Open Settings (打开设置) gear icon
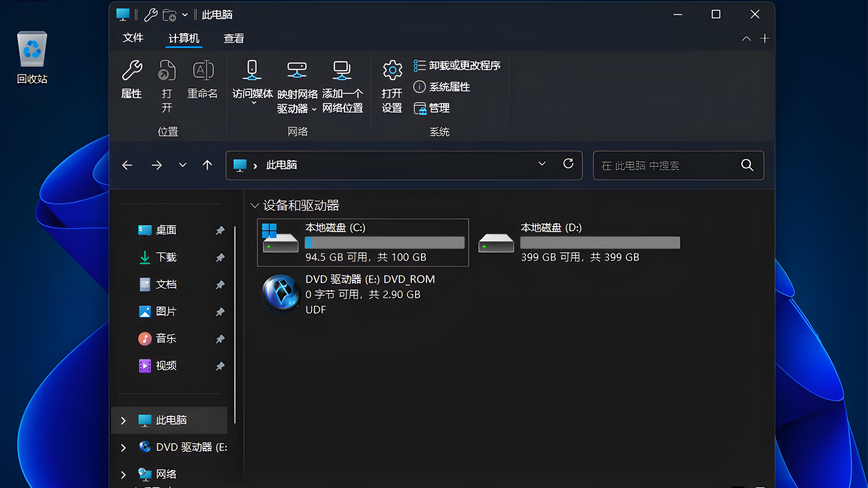This screenshot has height=488, width=868. coord(392,70)
